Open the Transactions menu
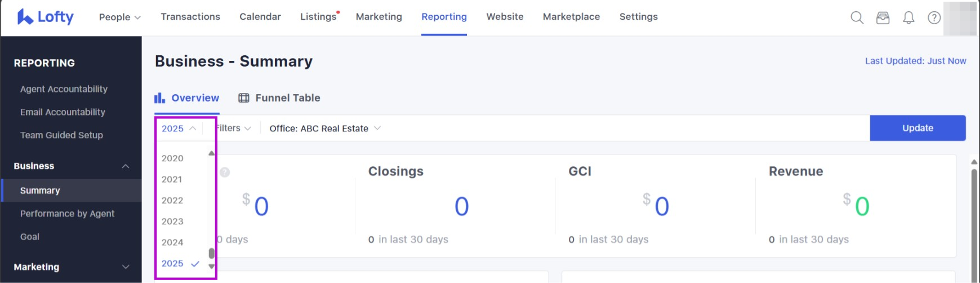Screen dimensions: 980x283 click(x=190, y=17)
